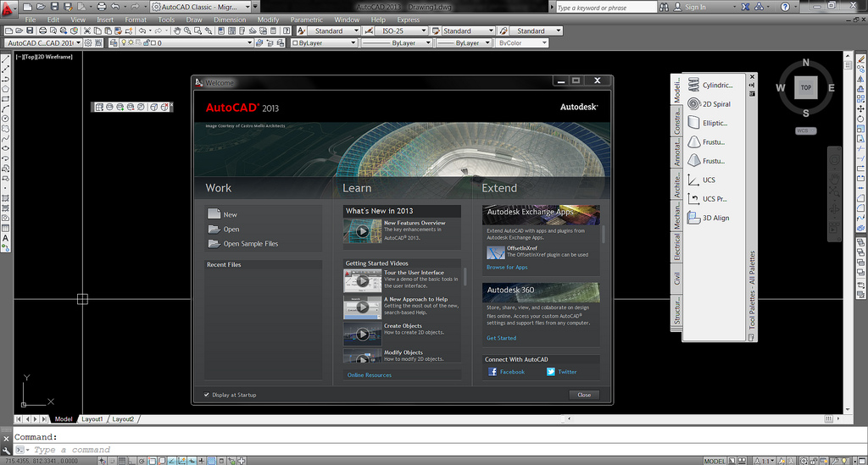
Task: Click the Facebook icon in the Welcome dialog
Action: click(x=492, y=372)
